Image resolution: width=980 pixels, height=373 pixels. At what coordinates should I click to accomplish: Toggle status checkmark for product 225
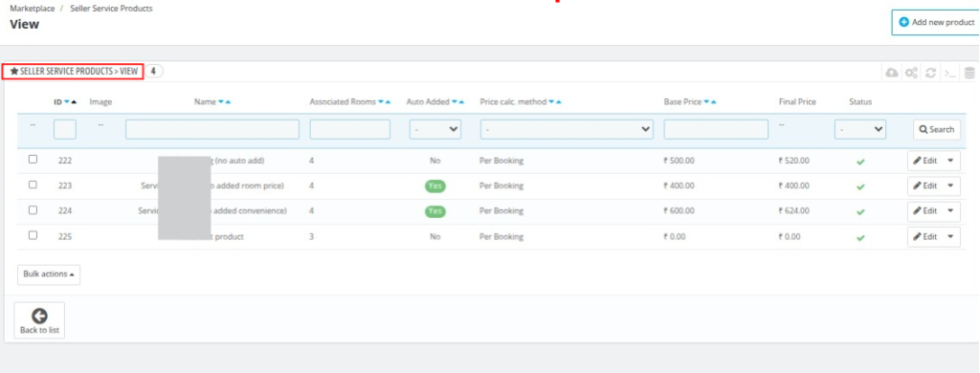[x=860, y=237]
